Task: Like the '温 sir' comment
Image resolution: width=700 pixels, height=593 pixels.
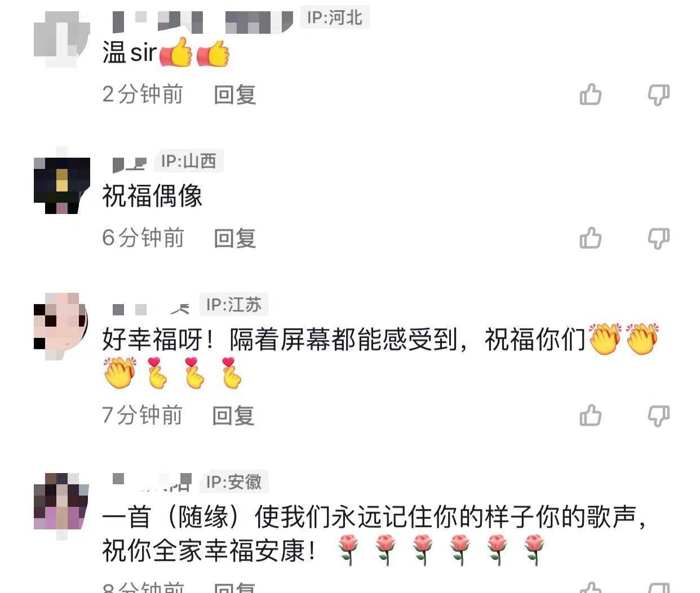Action: 591,95
